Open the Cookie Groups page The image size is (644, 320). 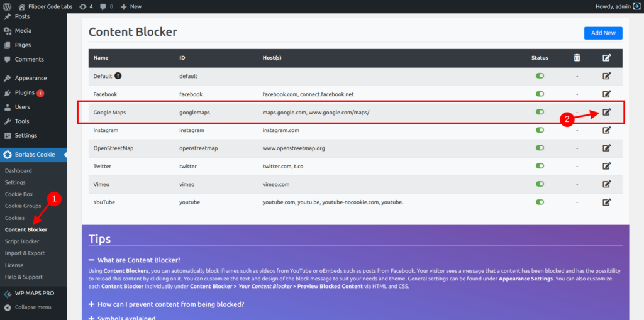[23, 206]
